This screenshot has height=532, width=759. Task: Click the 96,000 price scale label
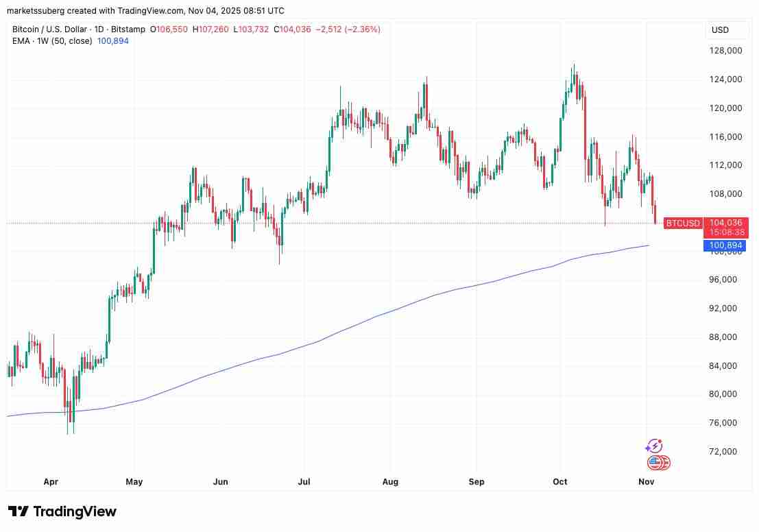coord(724,280)
